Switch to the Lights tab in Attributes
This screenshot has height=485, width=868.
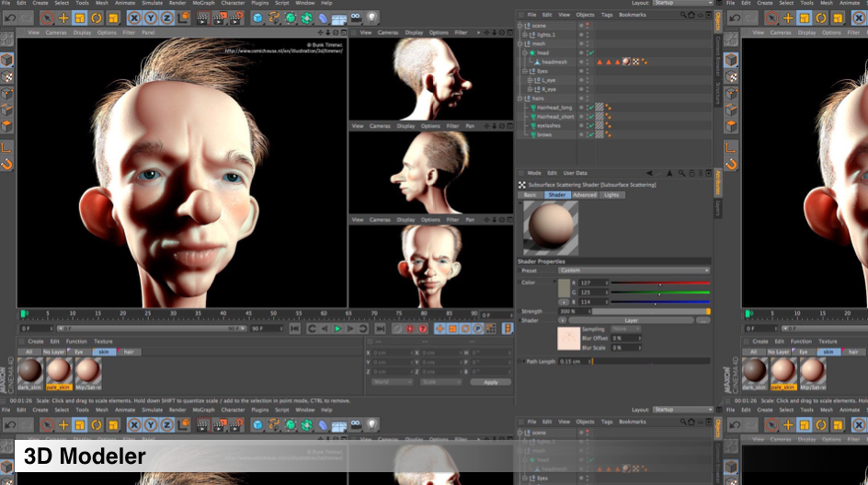coord(611,195)
